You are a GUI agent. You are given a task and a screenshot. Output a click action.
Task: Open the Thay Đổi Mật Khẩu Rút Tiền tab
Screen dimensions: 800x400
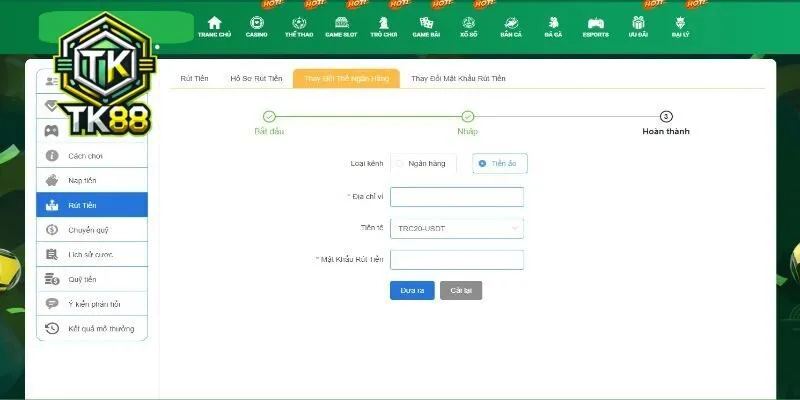coord(458,78)
